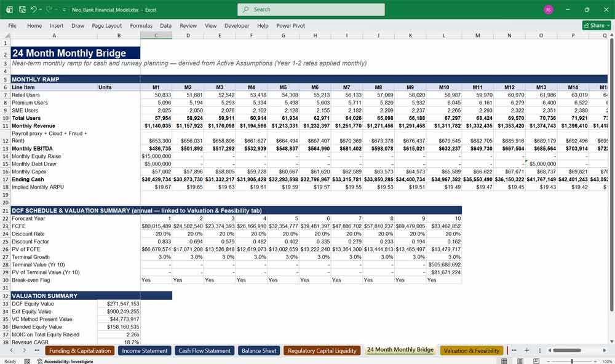The height and width of the screenshot is (364, 615).
Task: Open Customize Quick Access Toolbar dropdown
Action: 64,10
